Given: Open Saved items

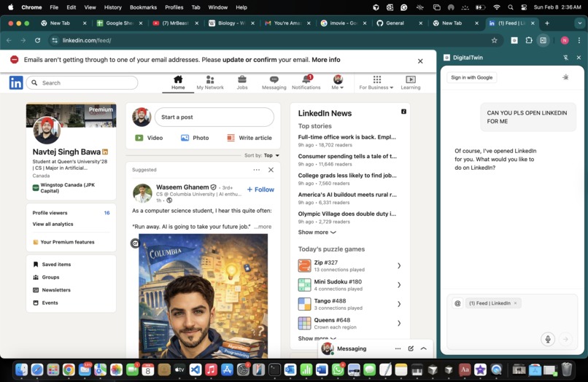Looking at the screenshot, I should (52, 265).
